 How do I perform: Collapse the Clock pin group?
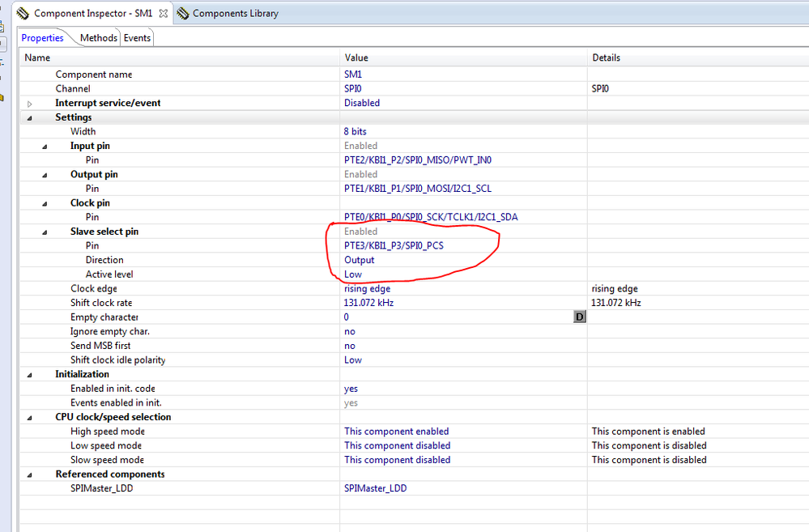coord(45,204)
